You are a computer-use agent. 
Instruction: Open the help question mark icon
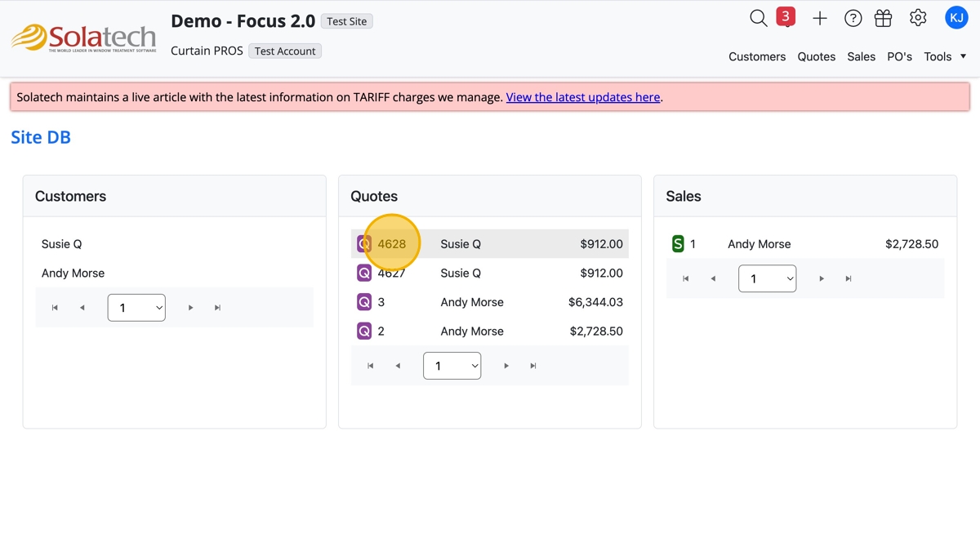click(x=853, y=18)
